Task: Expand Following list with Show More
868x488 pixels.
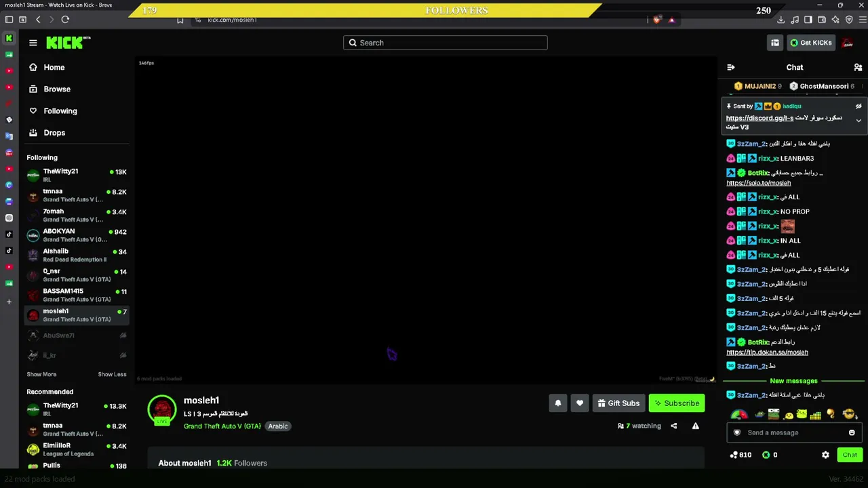Action: (41, 374)
